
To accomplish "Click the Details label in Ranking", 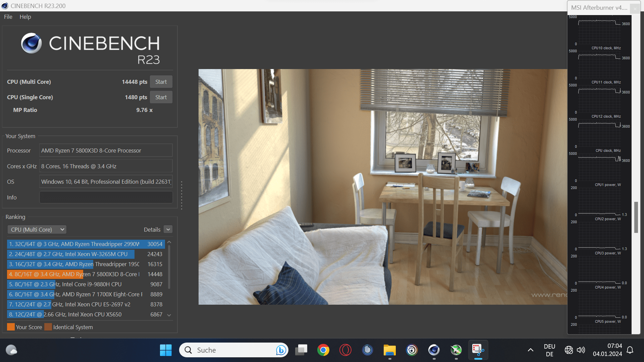I will [152, 230].
